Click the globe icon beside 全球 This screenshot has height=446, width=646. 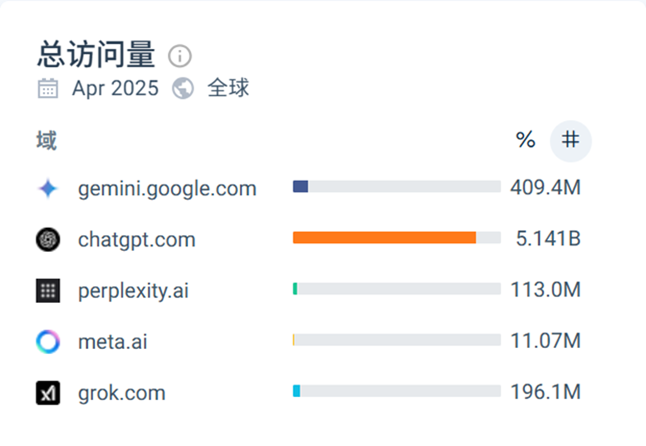(x=183, y=89)
